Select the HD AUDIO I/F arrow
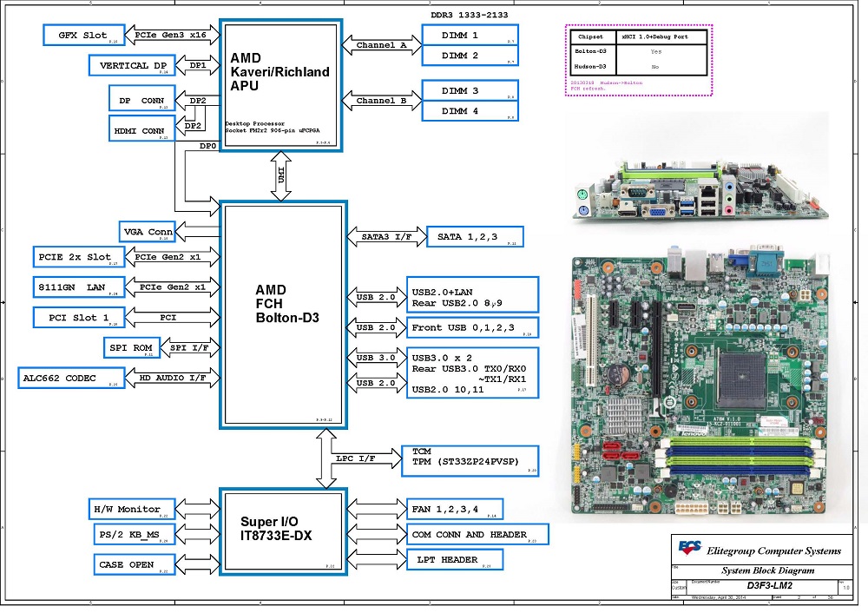868x613 pixels. pos(172,378)
